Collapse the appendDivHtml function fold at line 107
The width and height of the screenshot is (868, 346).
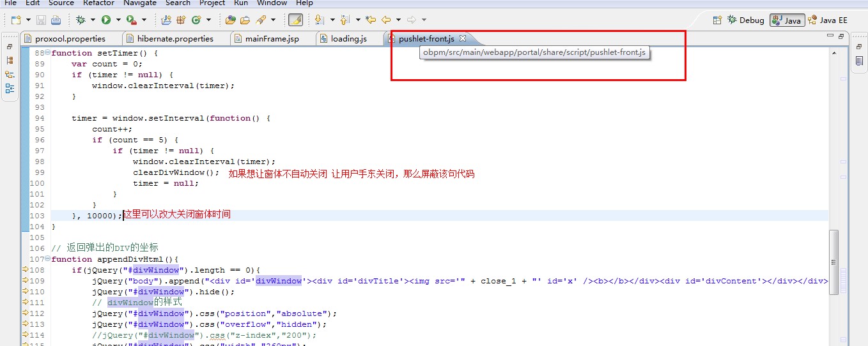(x=48, y=259)
